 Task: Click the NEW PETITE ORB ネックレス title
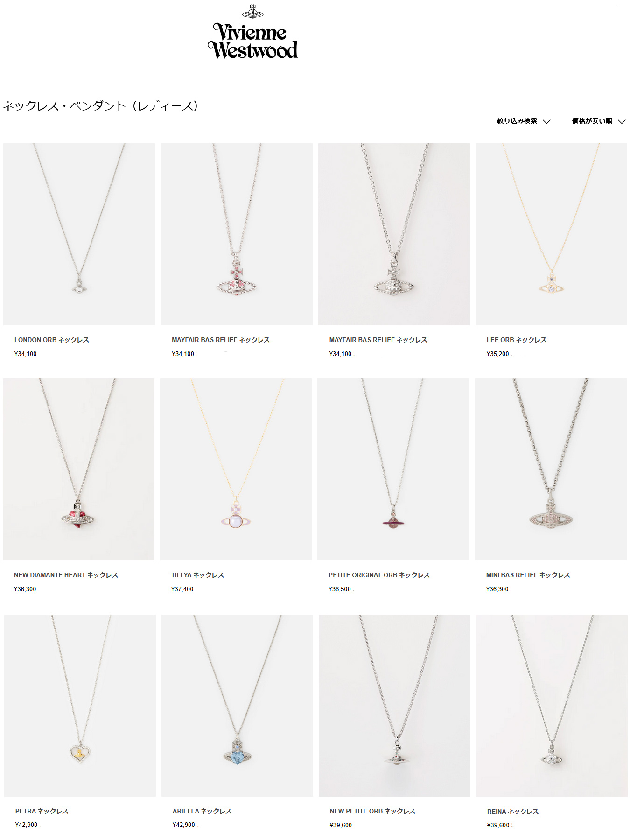[x=372, y=811]
